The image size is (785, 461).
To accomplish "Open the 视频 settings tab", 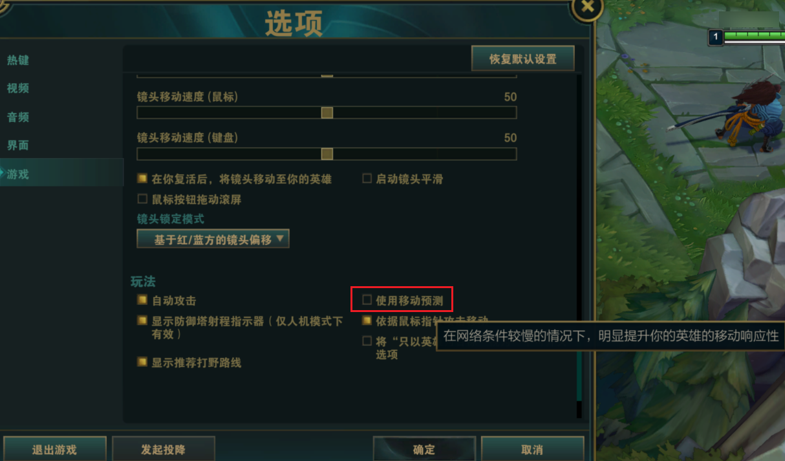I will 18,88.
